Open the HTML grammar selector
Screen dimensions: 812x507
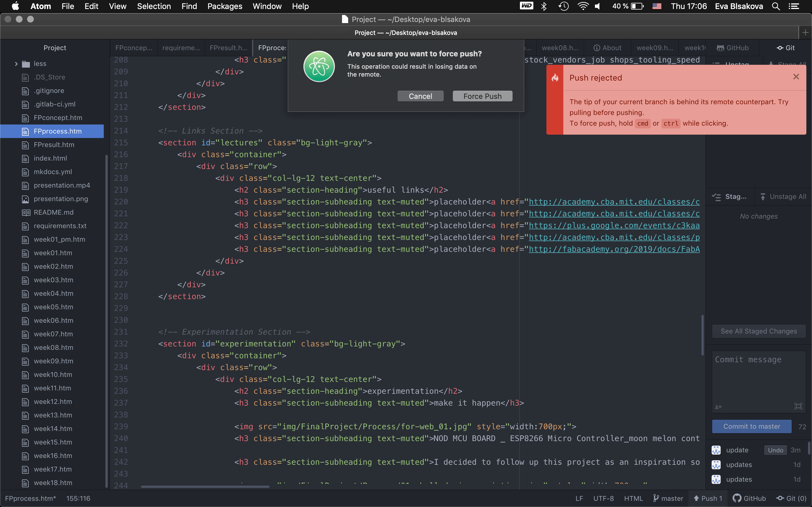tap(633, 498)
